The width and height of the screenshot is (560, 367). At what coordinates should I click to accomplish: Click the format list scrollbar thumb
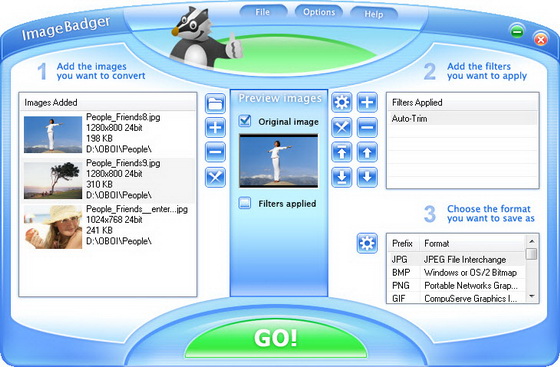532,254
